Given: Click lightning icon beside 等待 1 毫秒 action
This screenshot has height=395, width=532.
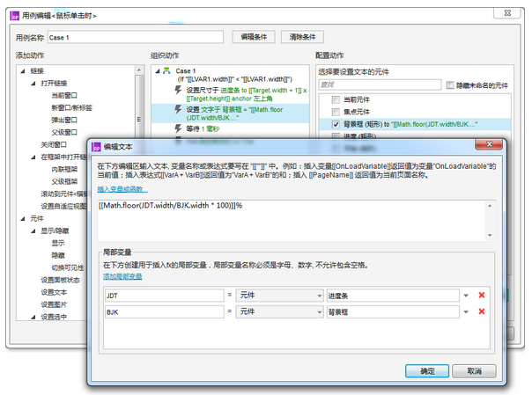Looking at the screenshot, I should pyautogui.click(x=177, y=128).
